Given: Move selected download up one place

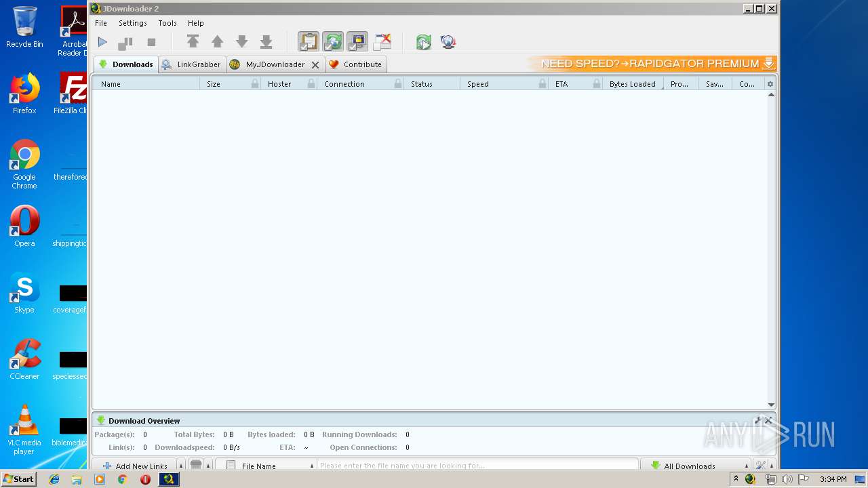Looking at the screenshot, I should 217,42.
